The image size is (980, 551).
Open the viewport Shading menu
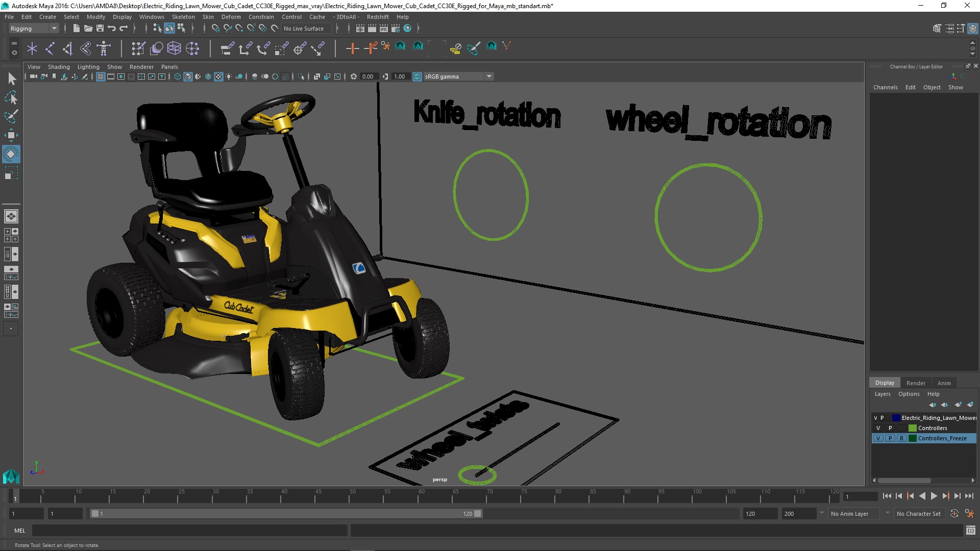pyautogui.click(x=59, y=67)
